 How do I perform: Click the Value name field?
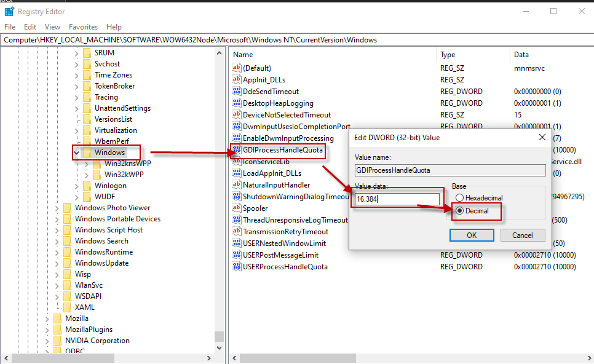click(x=450, y=170)
